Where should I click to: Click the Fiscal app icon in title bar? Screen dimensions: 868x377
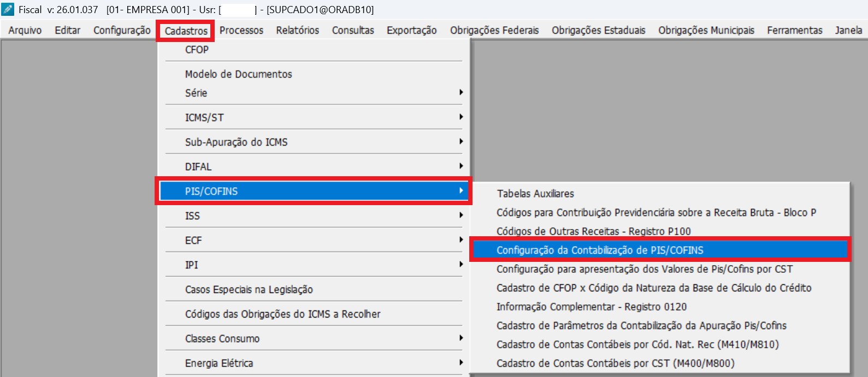tap(8, 9)
